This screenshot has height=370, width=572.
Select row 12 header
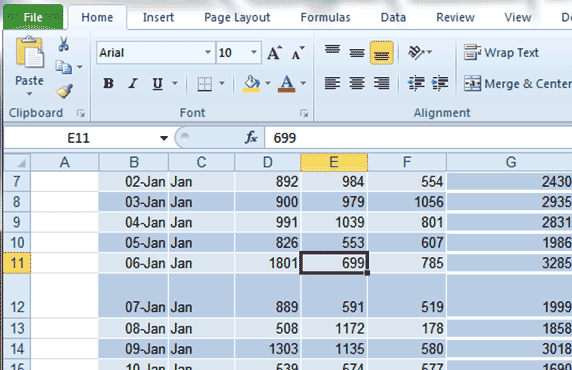pyautogui.click(x=17, y=296)
